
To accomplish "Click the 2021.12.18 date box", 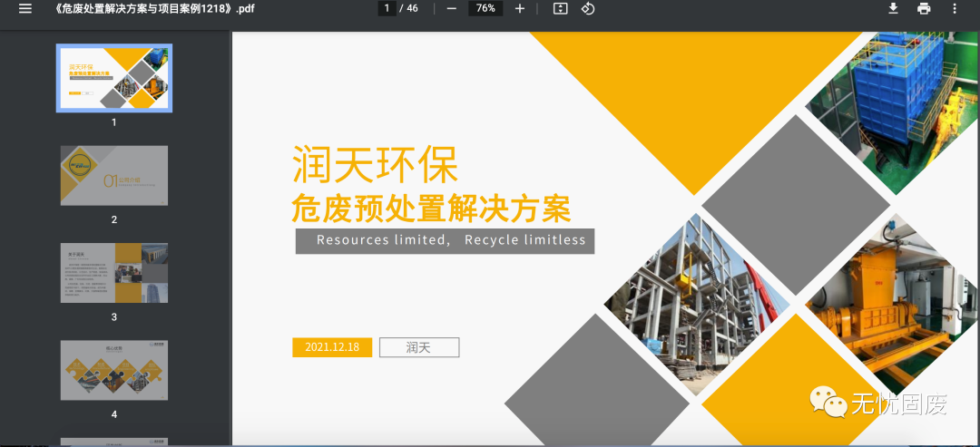I will click(332, 347).
